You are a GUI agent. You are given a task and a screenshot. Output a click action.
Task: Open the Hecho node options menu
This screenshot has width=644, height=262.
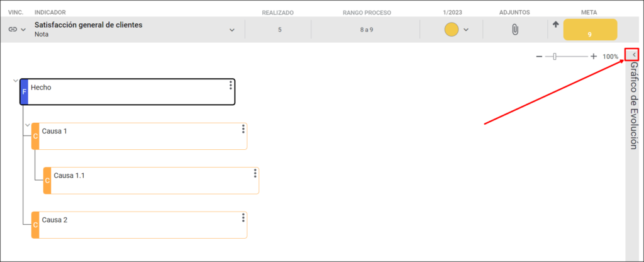point(231,85)
